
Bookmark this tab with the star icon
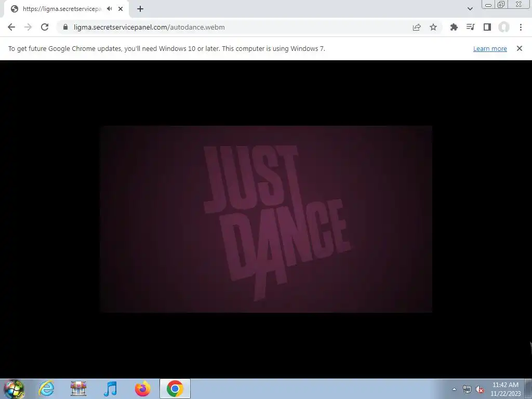[x=433, y=27]
